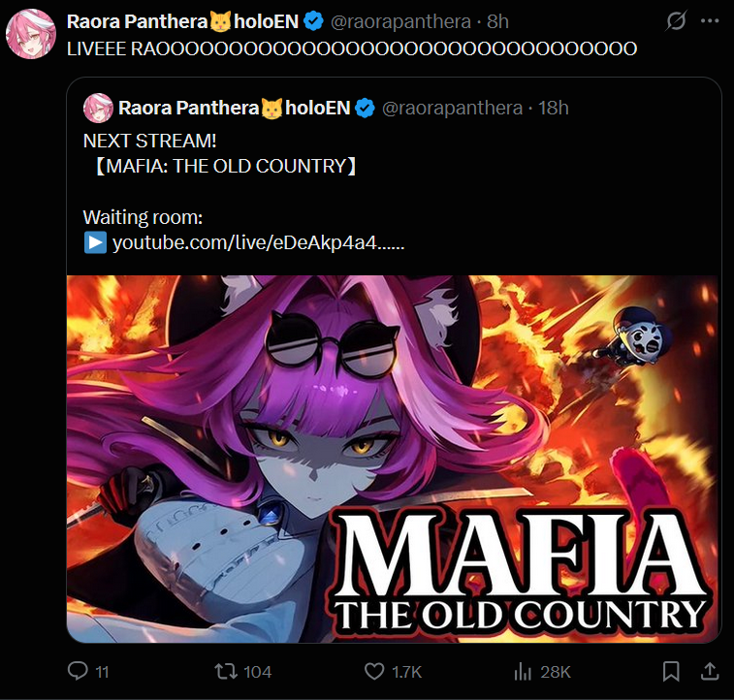Image resolution: width=734 pixels, height=700 pixels.
Task: Open Raora Panthera's large profile avatar
Action: [x=29, y=36]
